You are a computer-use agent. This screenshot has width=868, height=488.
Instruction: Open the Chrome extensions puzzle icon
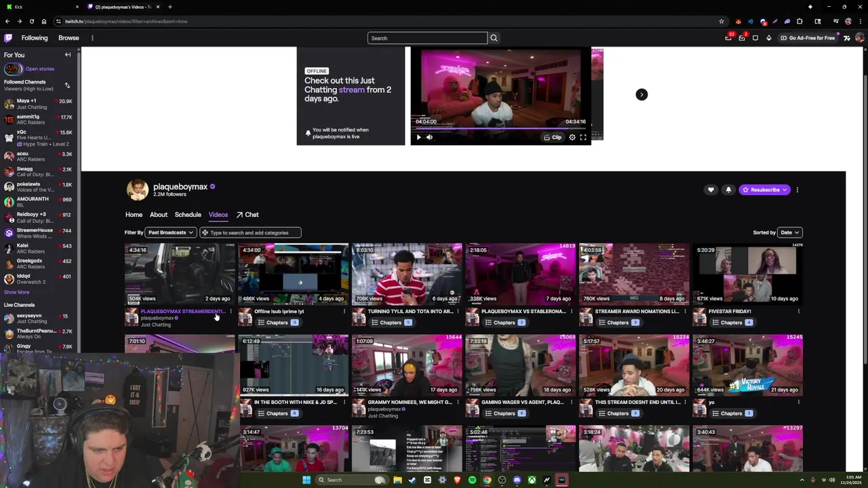point(799,21)
